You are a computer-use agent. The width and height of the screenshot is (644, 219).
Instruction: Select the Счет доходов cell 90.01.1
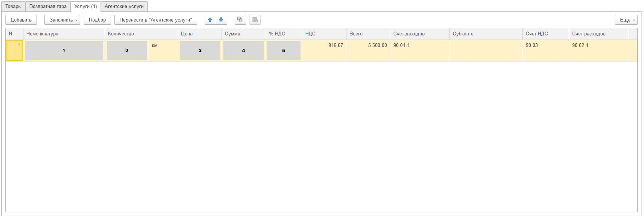(x=419, y=50)
